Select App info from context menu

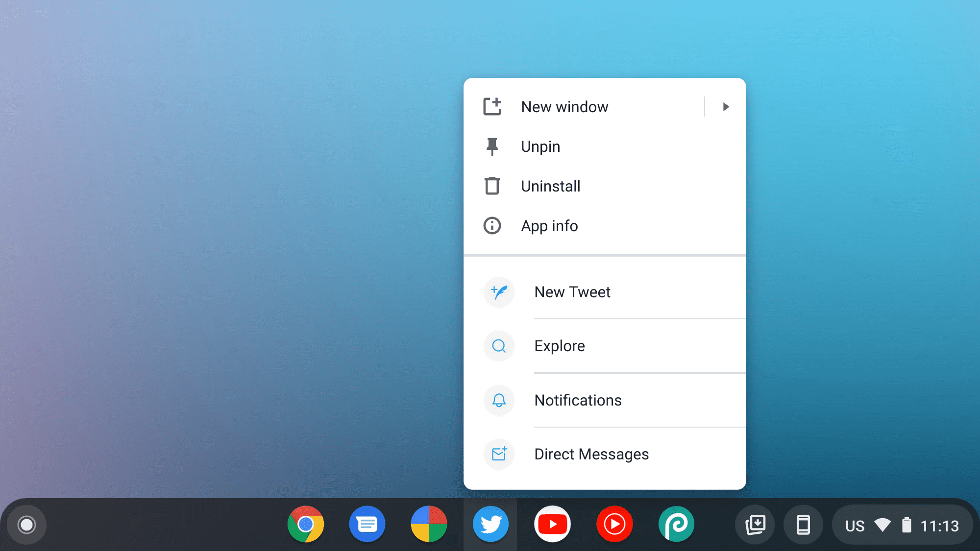[x=549, y=225]
